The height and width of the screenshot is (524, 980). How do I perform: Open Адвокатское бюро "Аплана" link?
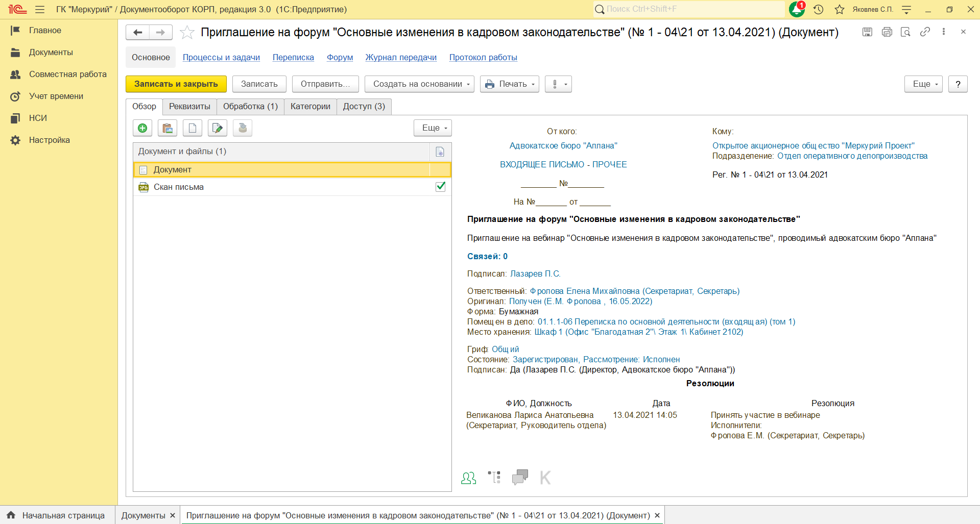tap(563, 146)
